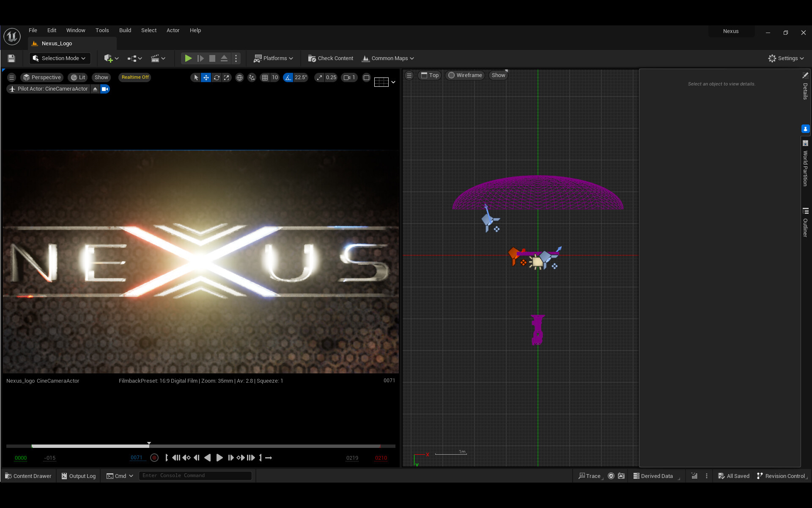Click the Realtime Off warning button
Viewport: 812px width, 508px height.
135,77
